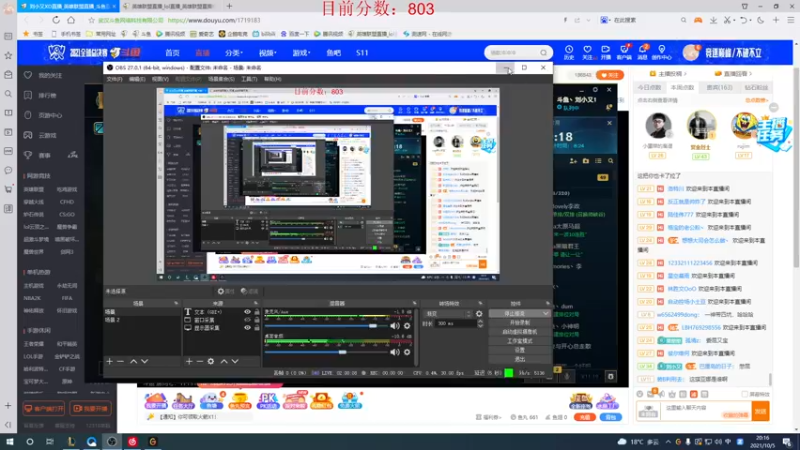This screenshot has width=800, height=450.
Task: Open 场景集合(S) menu in OBS
Action: click(x=221, y=79)
